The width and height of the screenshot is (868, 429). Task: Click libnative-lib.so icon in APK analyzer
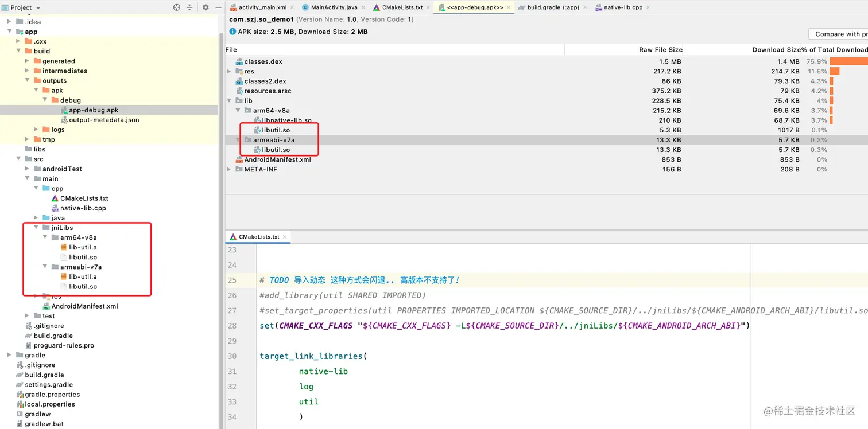257,120
